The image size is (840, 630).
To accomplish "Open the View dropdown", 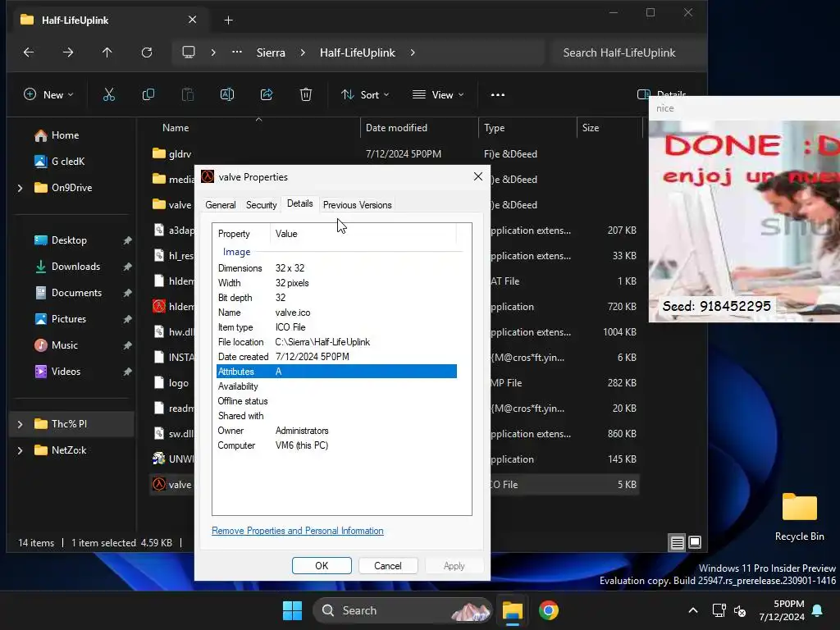I will point(438,95).
